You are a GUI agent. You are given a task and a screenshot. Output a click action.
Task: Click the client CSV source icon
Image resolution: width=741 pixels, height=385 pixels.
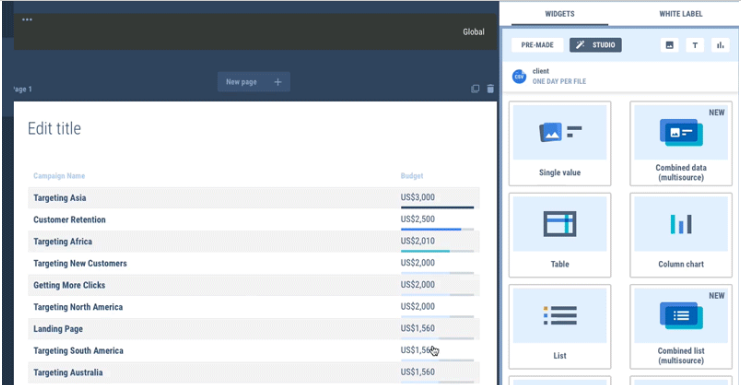coord(519,76)
